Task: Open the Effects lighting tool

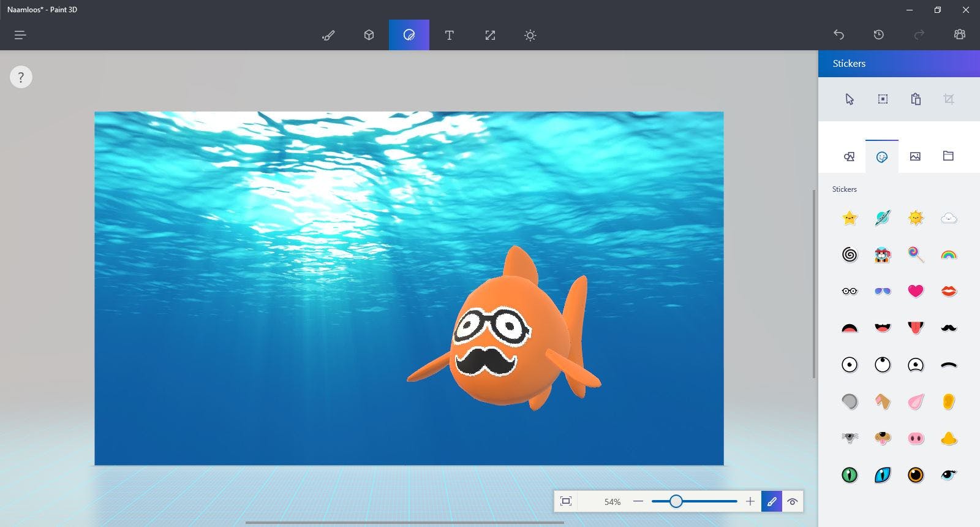Action: (530, 35)
